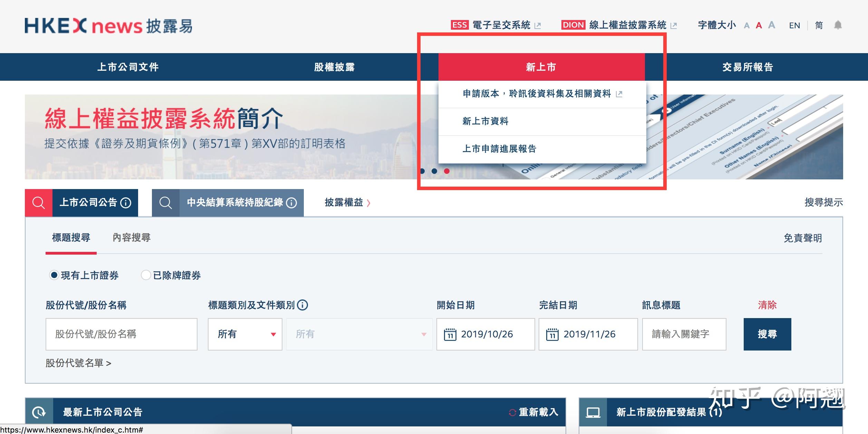Open the calendar icon for 完結日期
This screenshot has width=868, height=434.
coord(552,334)
